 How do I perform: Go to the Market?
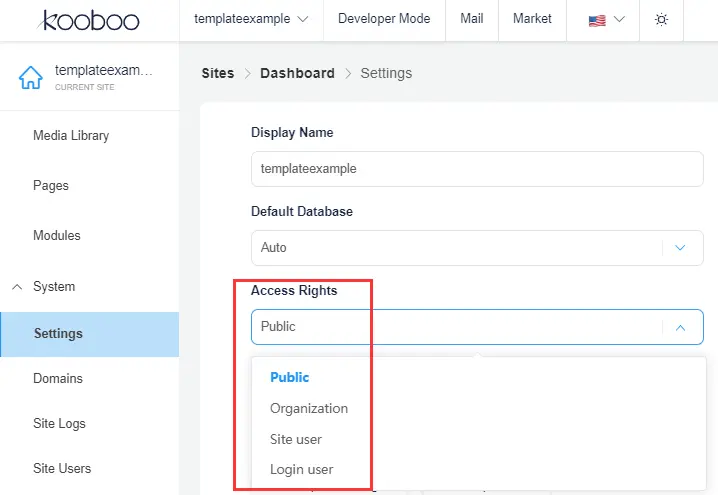pyautogui.click(x=532, y=19)
